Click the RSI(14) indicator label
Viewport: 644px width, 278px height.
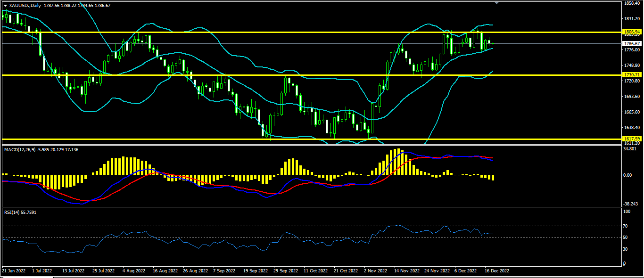tap(12, 213)
